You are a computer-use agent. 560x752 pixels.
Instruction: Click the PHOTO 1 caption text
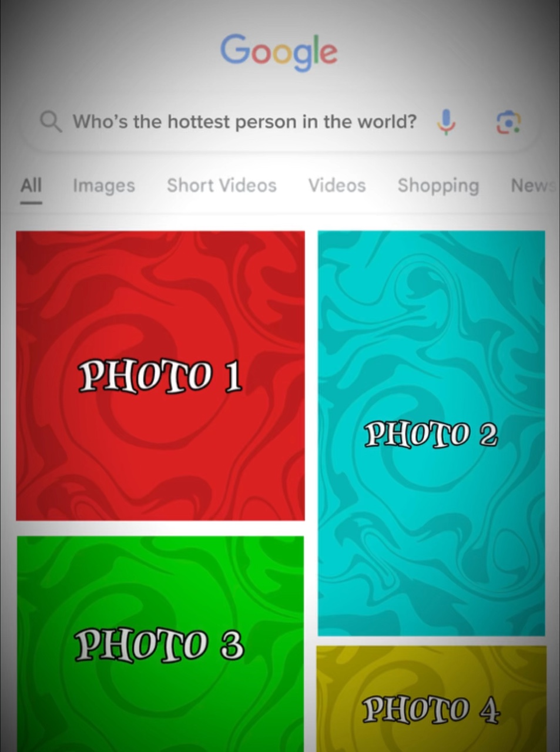click(x=160, y=376)
